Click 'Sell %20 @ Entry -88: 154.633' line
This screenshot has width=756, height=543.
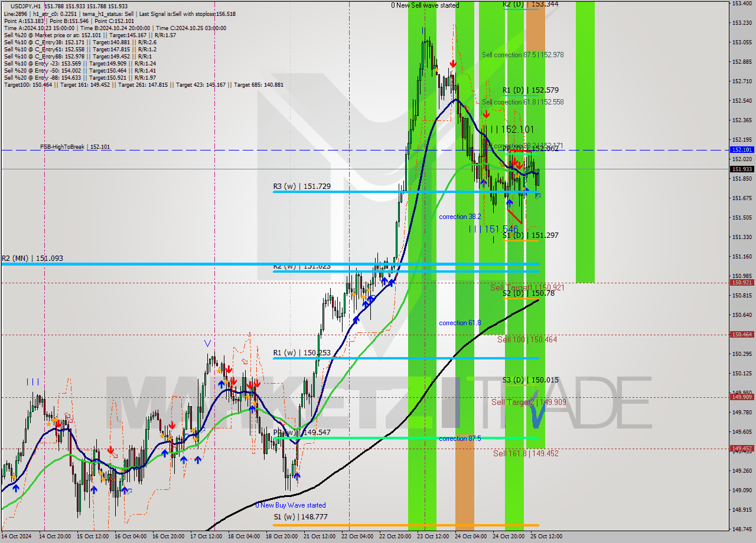click(x=80, y=77)
